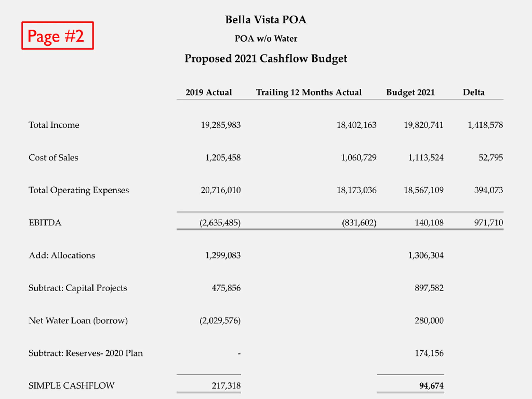
Task: Select the Total Income row label
Action: tap(54, 125)
